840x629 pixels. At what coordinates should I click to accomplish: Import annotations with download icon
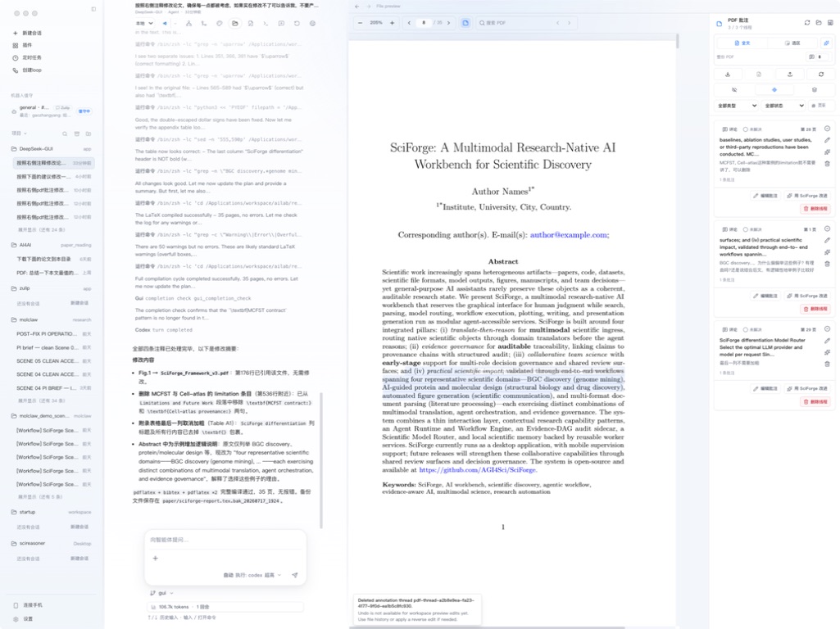pyautogui.click(x=728, y=75)
